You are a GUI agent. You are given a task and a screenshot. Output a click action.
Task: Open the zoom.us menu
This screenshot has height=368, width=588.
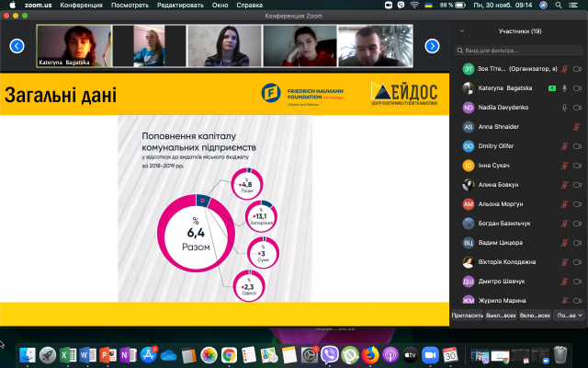point(39,6)
